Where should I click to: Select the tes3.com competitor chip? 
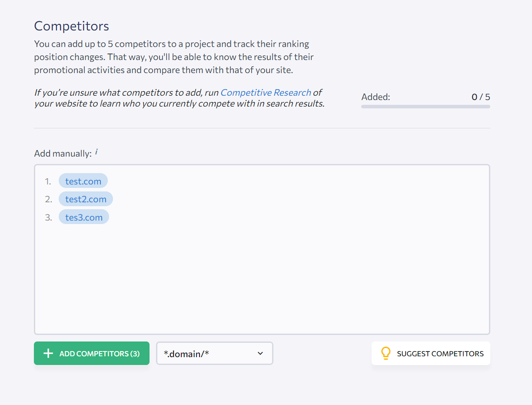[84, 218]
